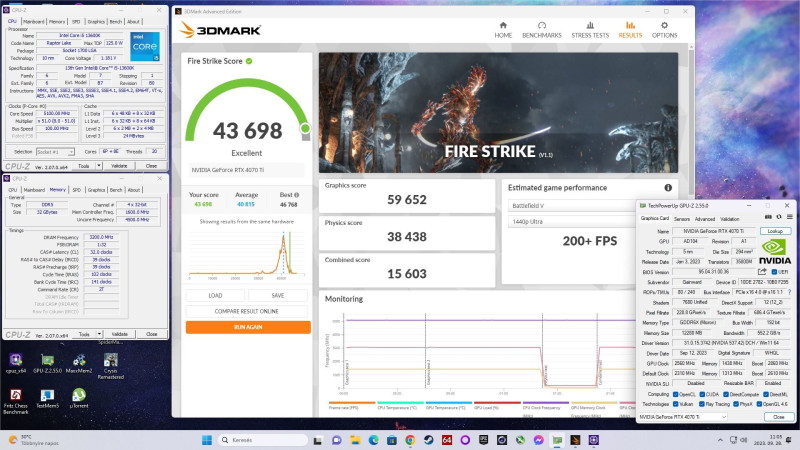This screenshot has width=800, height=450.
Task: Select the Fritz Chess Benchmark desktop icon
Action: pyautogui.click(x=16, y=402)
